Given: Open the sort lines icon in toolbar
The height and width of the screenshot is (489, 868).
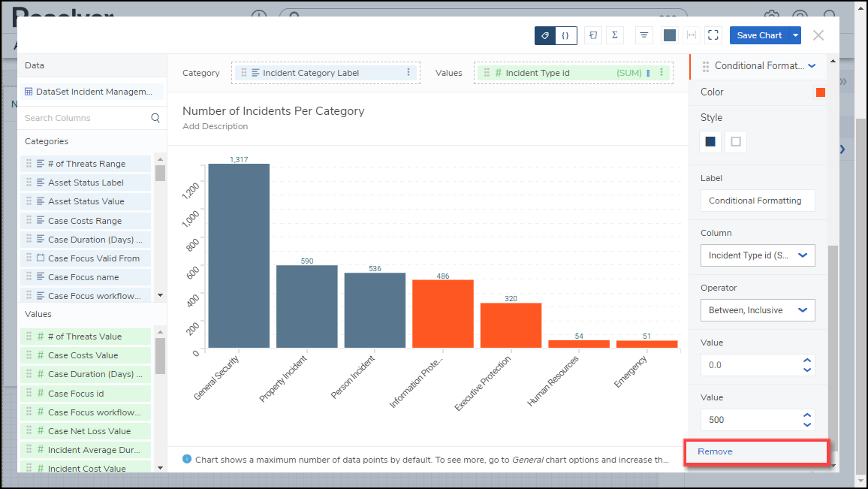Looking at the screenshot, I should 643,35.
